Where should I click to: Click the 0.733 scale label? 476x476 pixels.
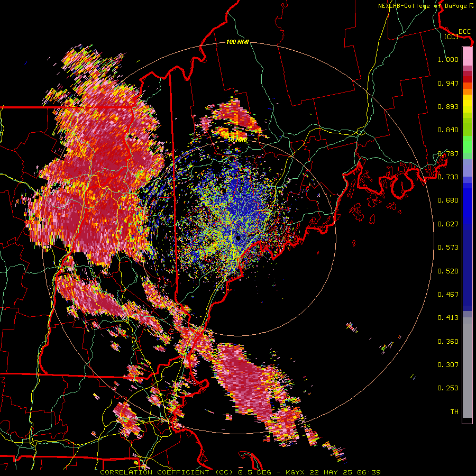tap(448, 177)
